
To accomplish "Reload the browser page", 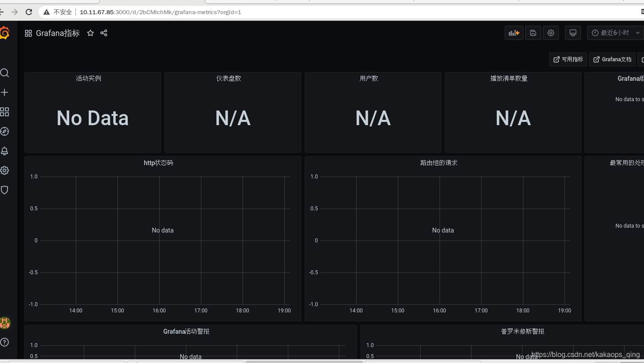I will pos(29,12).
